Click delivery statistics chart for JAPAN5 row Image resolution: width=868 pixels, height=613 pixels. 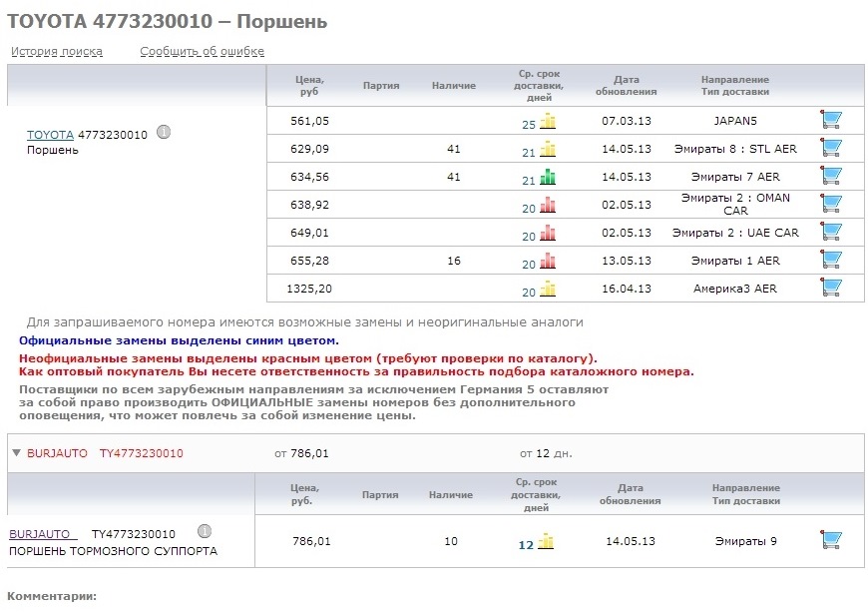pyautogui.click(x=548, y=121)
